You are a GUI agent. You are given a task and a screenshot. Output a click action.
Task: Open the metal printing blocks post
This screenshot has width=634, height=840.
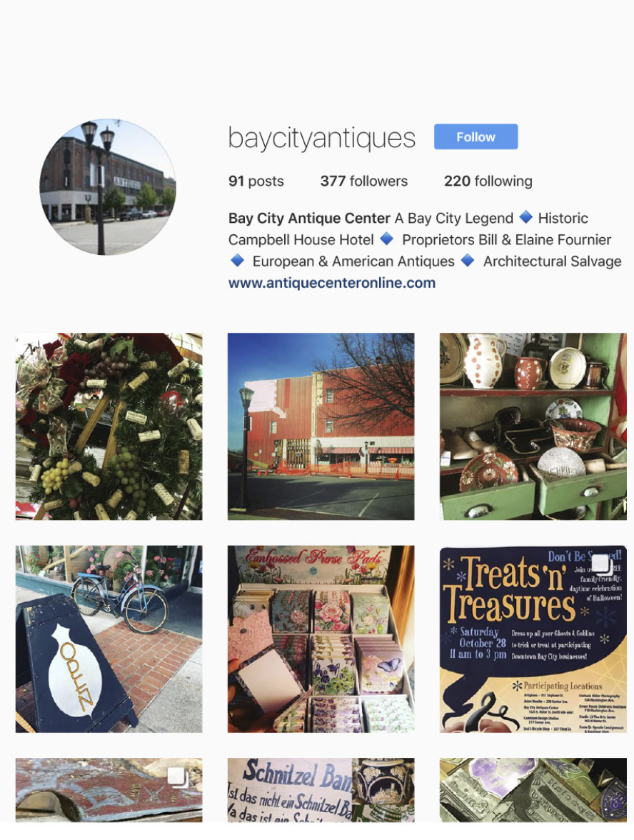click(x=533, y=790)
